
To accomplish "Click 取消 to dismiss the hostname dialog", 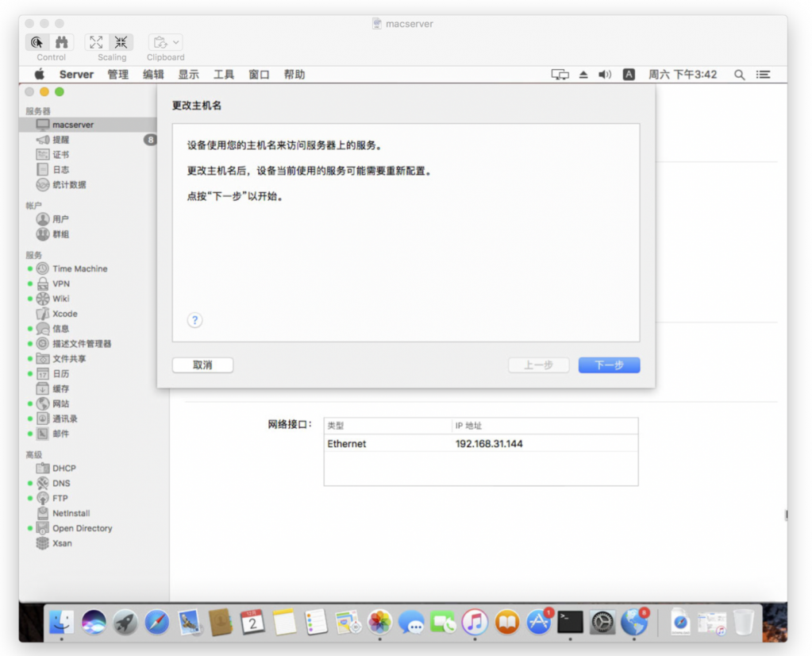I will [202, 365].
